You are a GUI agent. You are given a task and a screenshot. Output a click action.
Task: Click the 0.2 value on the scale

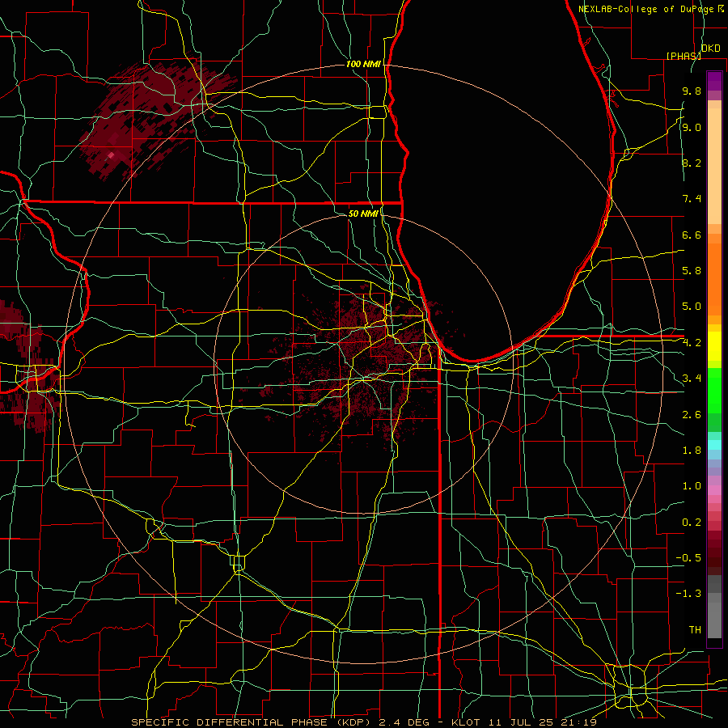click(692, 523)
